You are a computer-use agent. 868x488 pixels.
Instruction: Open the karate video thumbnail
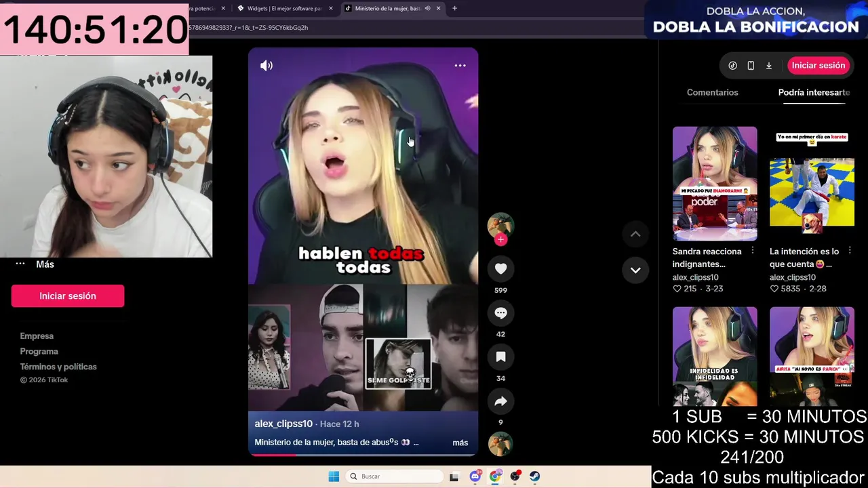(x=812, y=183)
